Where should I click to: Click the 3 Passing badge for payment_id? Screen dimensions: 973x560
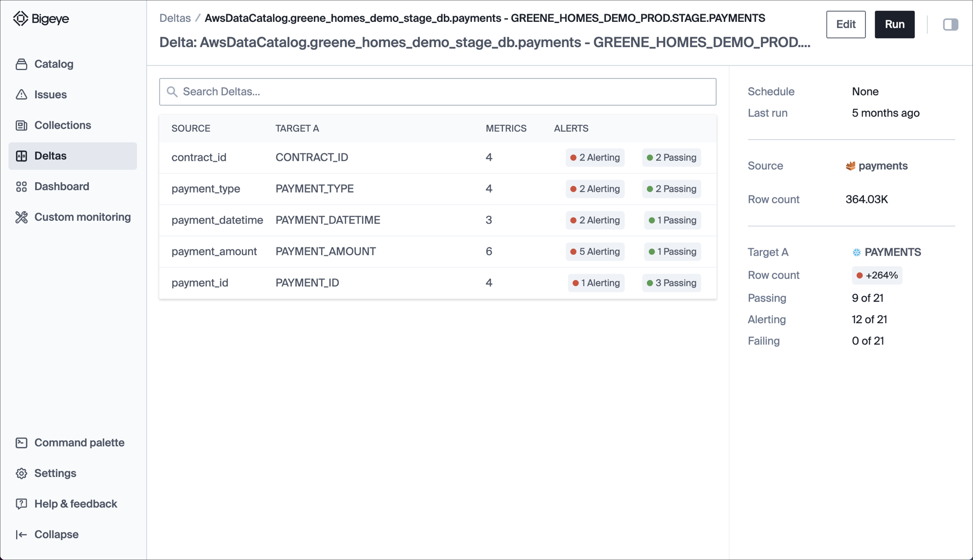click(x=671, y=283)
